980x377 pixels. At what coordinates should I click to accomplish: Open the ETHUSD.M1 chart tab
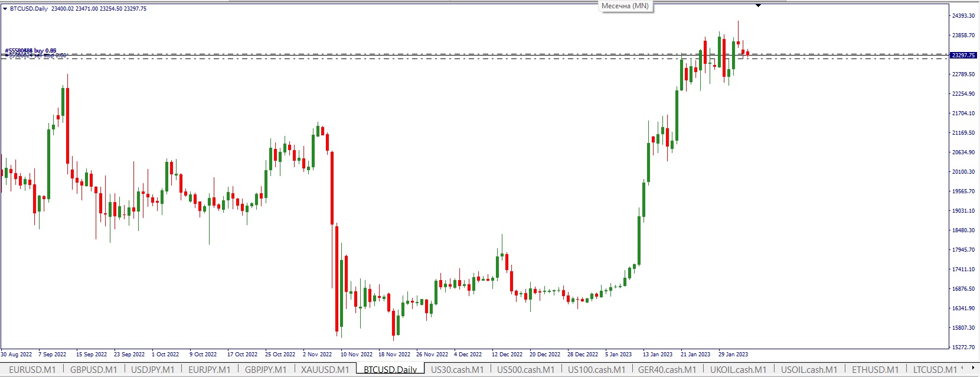876,370
